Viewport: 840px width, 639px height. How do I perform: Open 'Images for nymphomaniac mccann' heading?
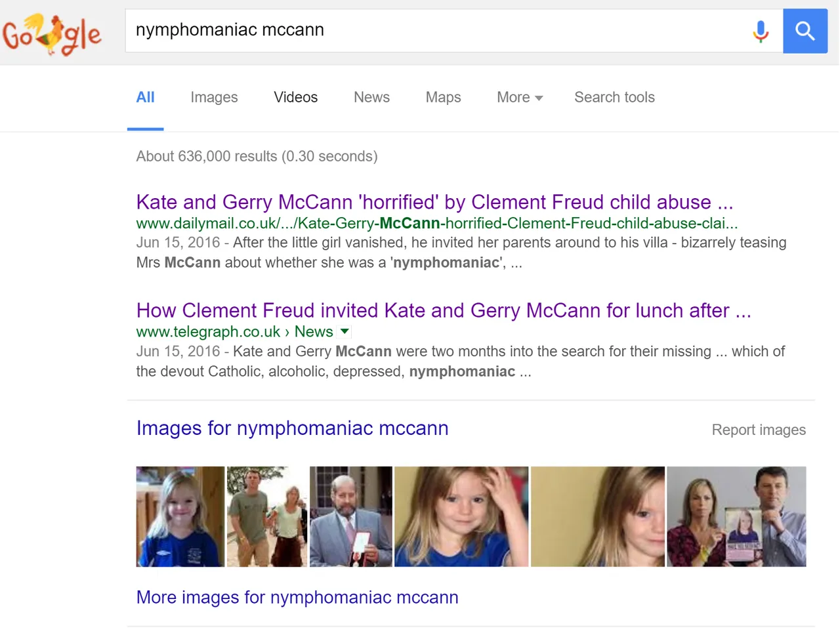click(x=292, y=428)
